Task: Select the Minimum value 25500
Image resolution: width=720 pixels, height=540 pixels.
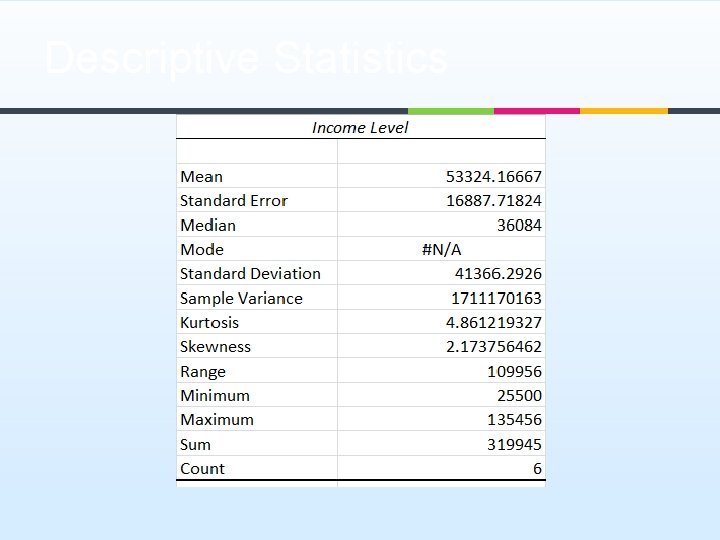Action: coord(519,395)
